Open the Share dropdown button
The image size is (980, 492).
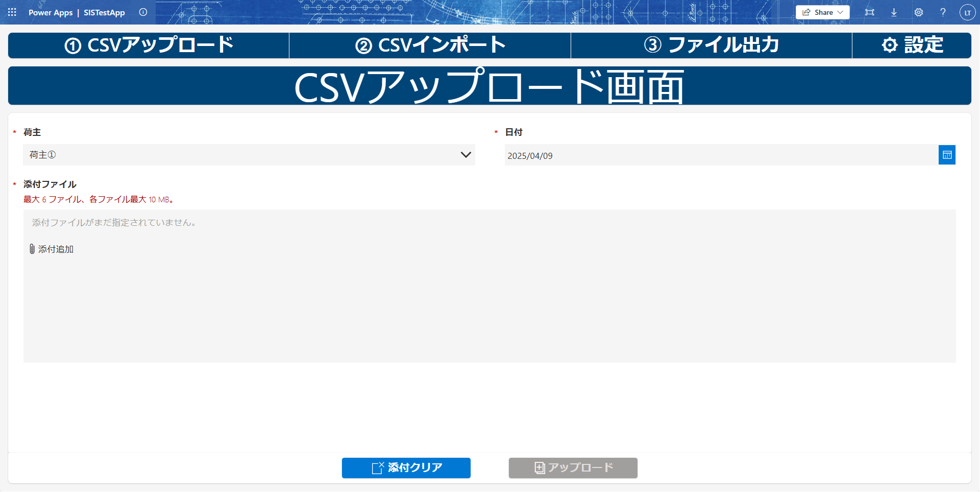click(x=822, y=12)
